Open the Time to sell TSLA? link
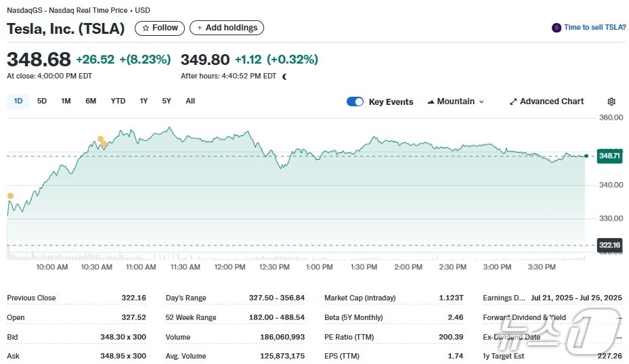629x364 pixels. click(x=594, y=28)
